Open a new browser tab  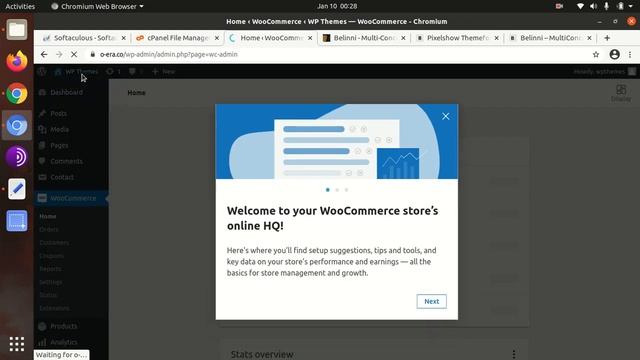click(x=607, y=38)
